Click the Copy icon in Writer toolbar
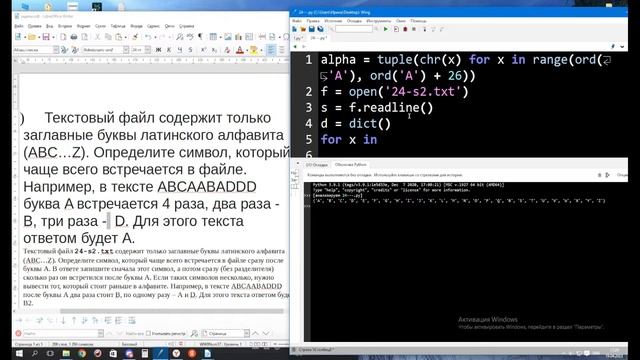Screen dimensions: 640x360 (x=108, y=37)
